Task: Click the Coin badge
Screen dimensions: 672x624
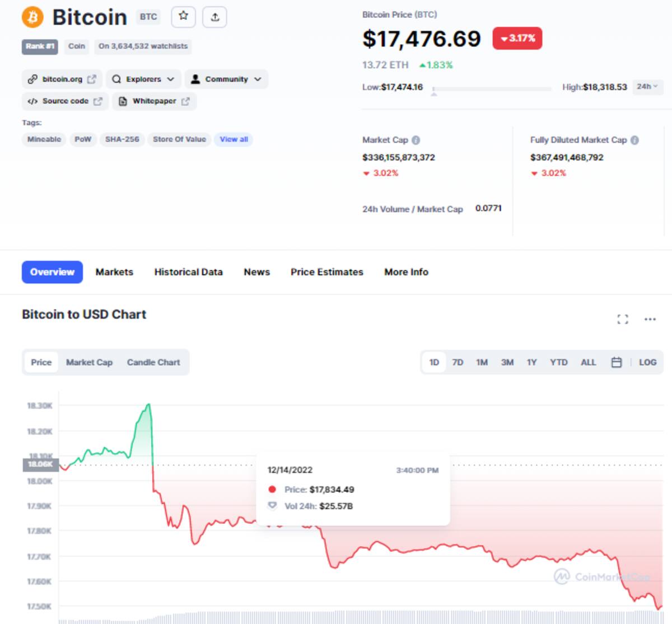Action: tap(77, 46)
